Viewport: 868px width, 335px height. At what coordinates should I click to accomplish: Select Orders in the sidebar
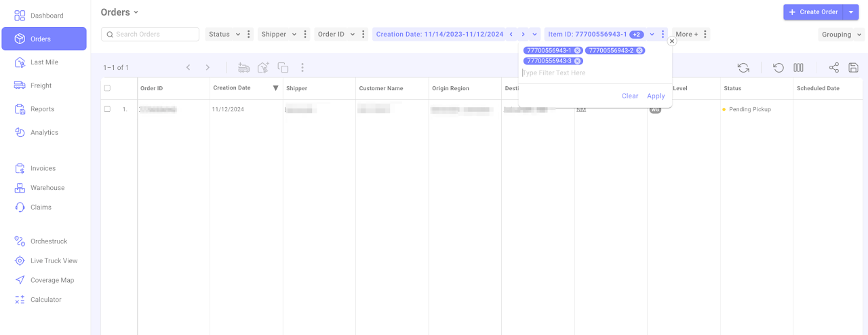[44, 39]
